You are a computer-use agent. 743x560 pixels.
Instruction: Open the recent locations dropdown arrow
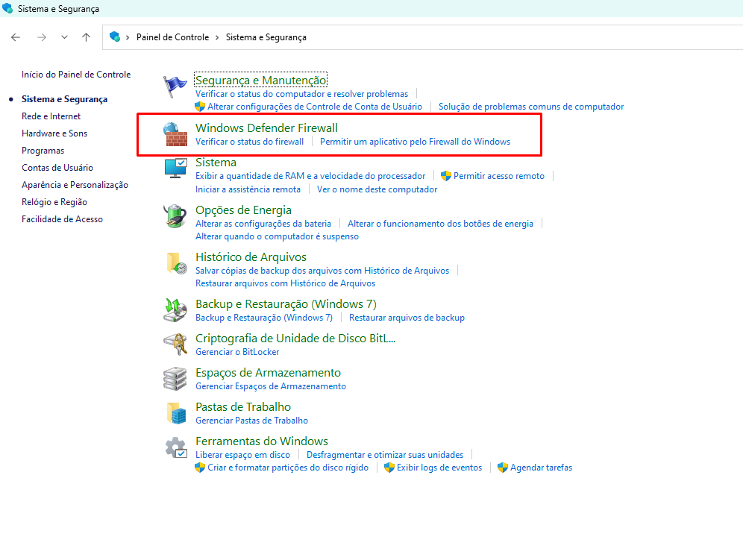[64, 37]
